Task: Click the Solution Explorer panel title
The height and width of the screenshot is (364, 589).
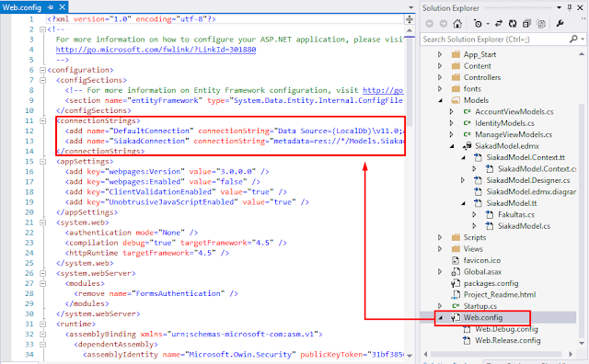Action: 450,8
